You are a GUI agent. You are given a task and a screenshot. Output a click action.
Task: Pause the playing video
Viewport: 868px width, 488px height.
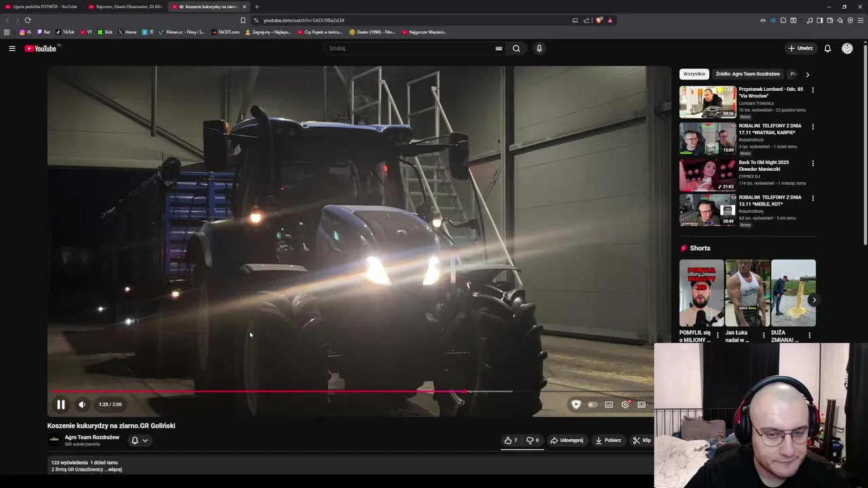tap(60, 405)
